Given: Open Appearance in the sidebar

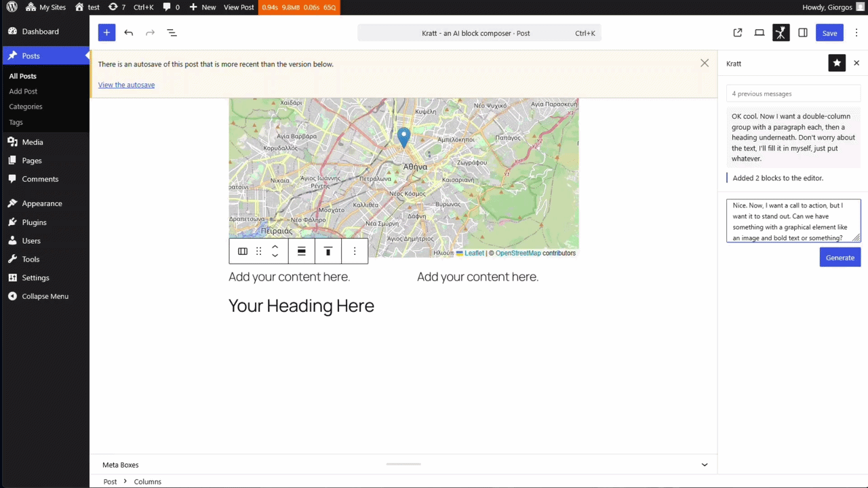Looking at the screenshot, I should tap(45, 203).
